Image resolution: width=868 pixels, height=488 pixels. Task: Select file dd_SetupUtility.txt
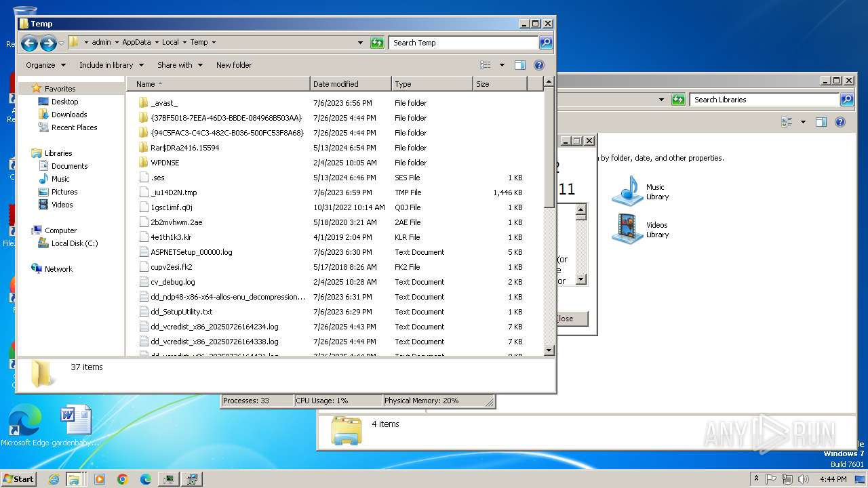pos(181,312)
